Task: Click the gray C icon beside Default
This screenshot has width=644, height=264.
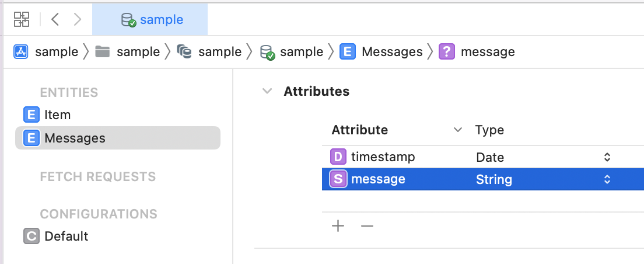Action: [32, 237]
